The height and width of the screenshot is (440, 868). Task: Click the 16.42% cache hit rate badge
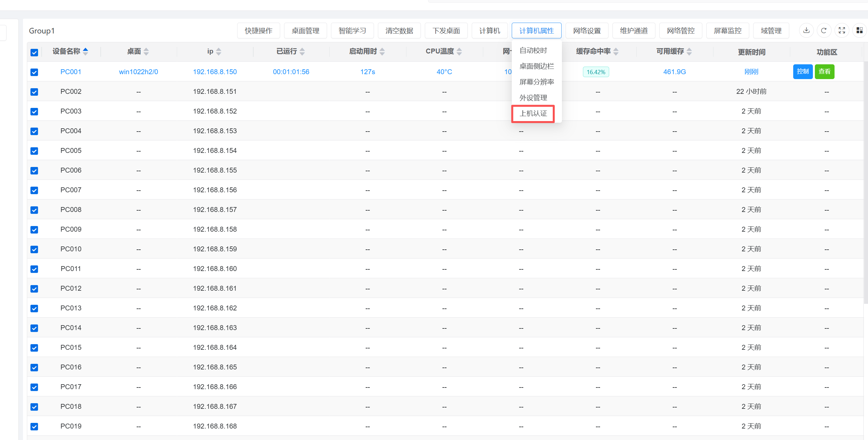pos(595,72)
